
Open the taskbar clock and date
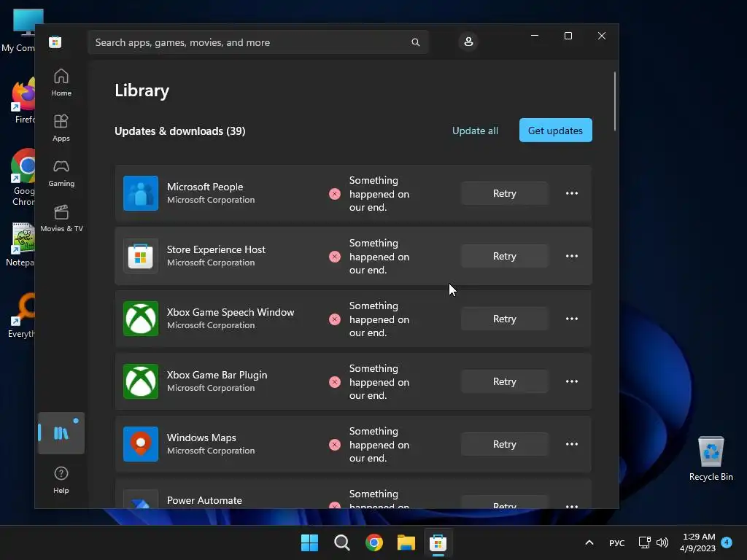click(698, 542)
